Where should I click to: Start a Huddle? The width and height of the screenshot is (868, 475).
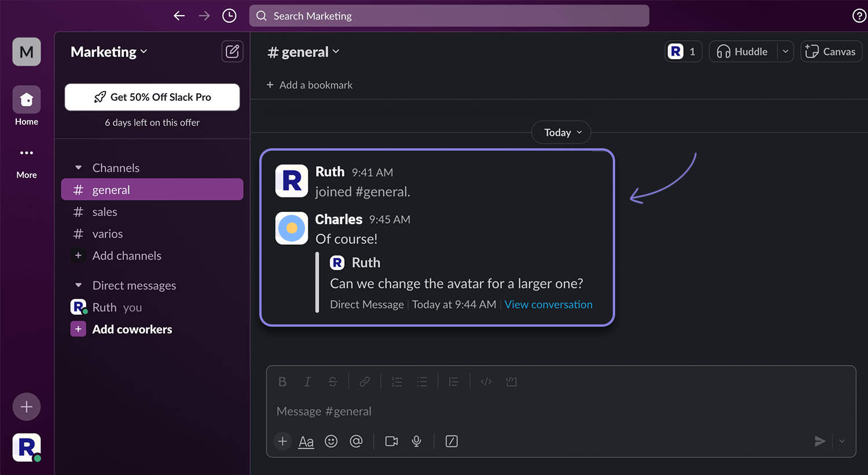[x=743, y=52]
